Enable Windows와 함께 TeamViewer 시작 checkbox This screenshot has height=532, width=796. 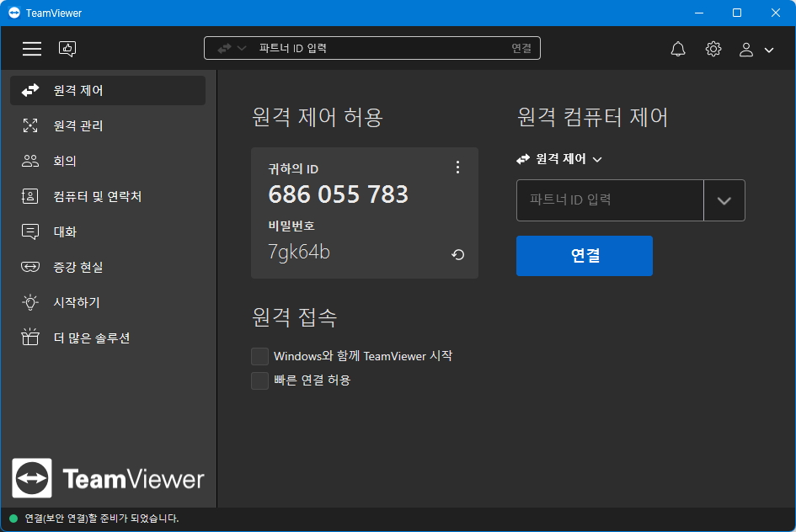pyautogui.click(x=260, y=356)
